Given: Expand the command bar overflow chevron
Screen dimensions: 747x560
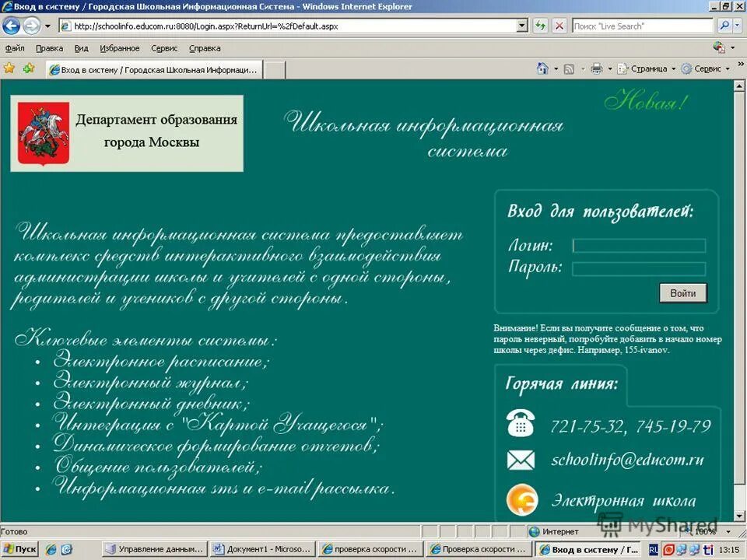Looking at the screenshot, I should [740, 63].
